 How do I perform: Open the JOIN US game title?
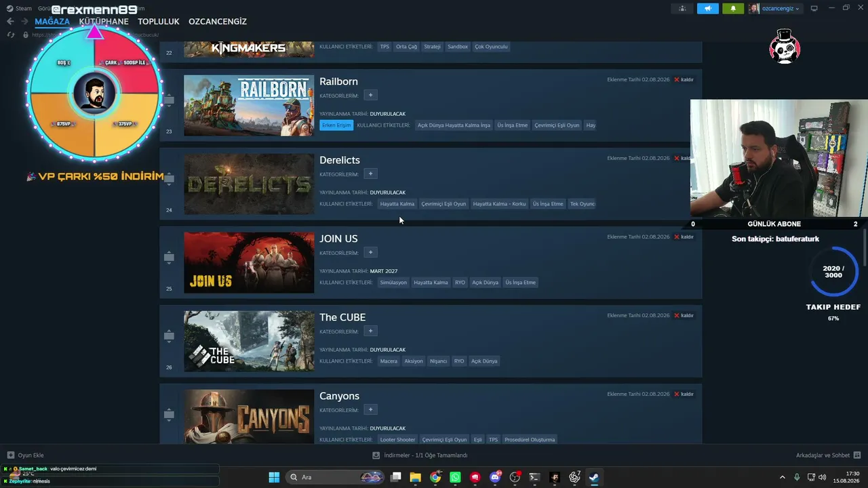pyautogui.click(x=338, y=239)
